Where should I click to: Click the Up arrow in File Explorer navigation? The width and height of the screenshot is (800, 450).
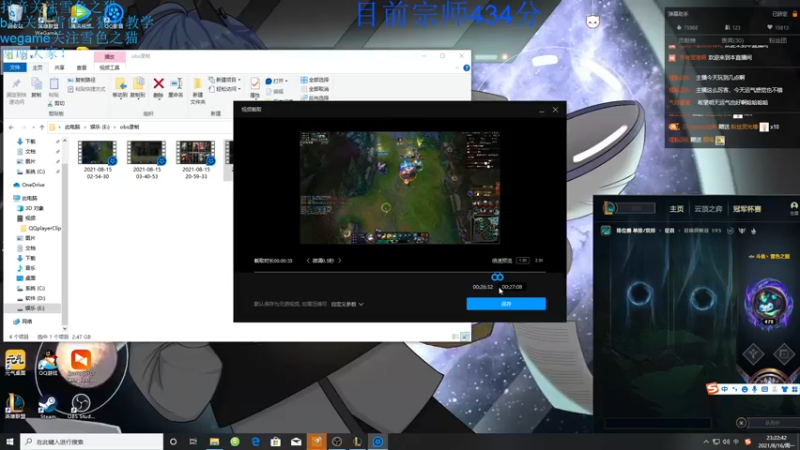tap(42, 127)
